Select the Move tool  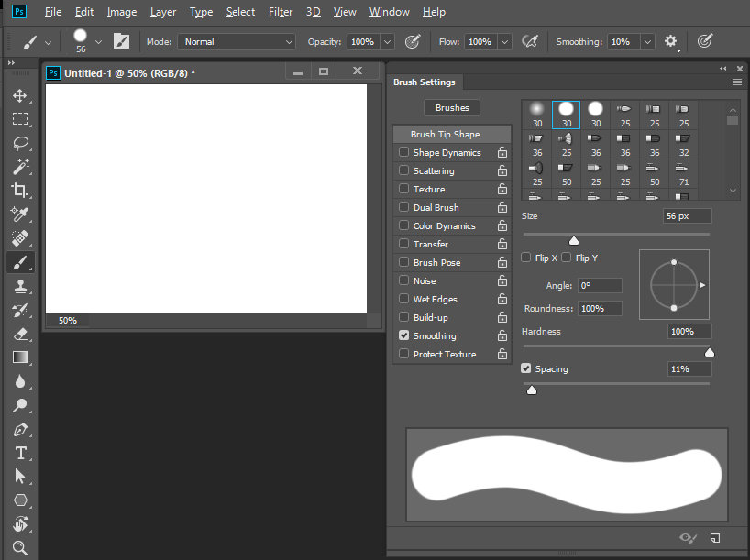(19, 95)
